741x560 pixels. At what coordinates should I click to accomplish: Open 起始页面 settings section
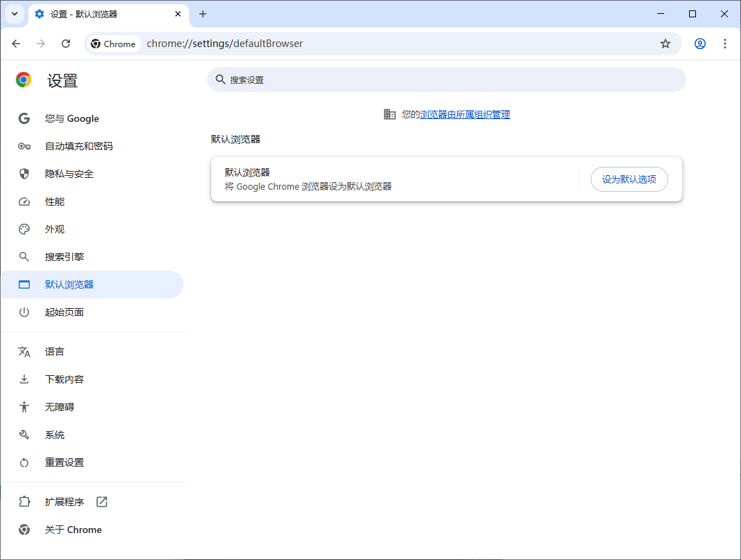(x=92, y=312)
